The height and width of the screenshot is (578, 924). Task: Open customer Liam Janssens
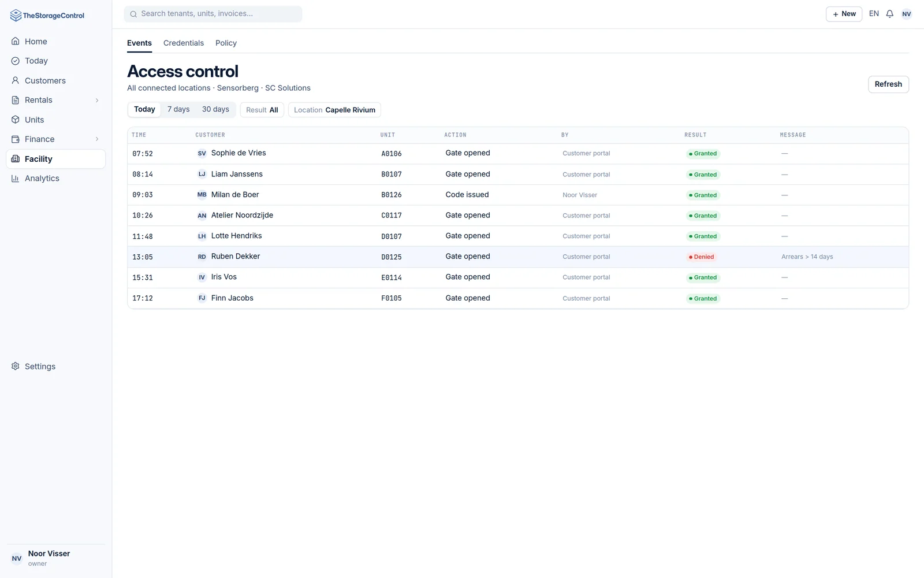237,174
